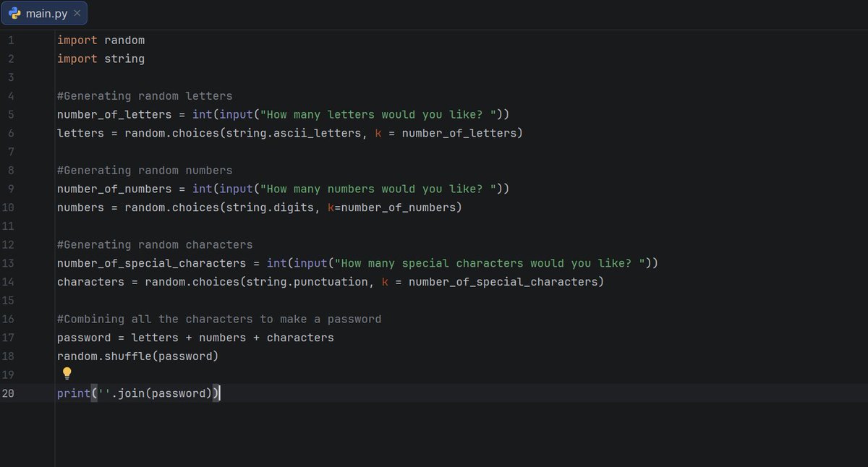Click "random.shuffle(password)" on line 18
Screen dimensions: 868x467
click(x=137, y=356)
